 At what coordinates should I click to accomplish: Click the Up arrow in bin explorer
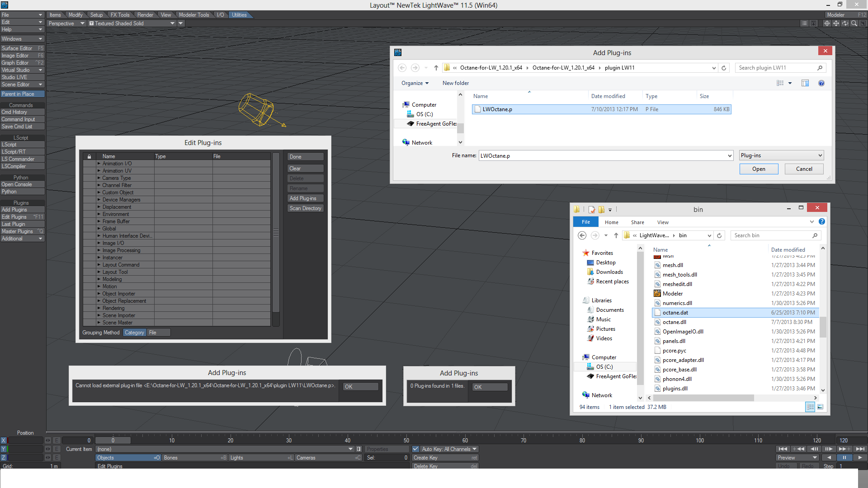tap(616, 235)
